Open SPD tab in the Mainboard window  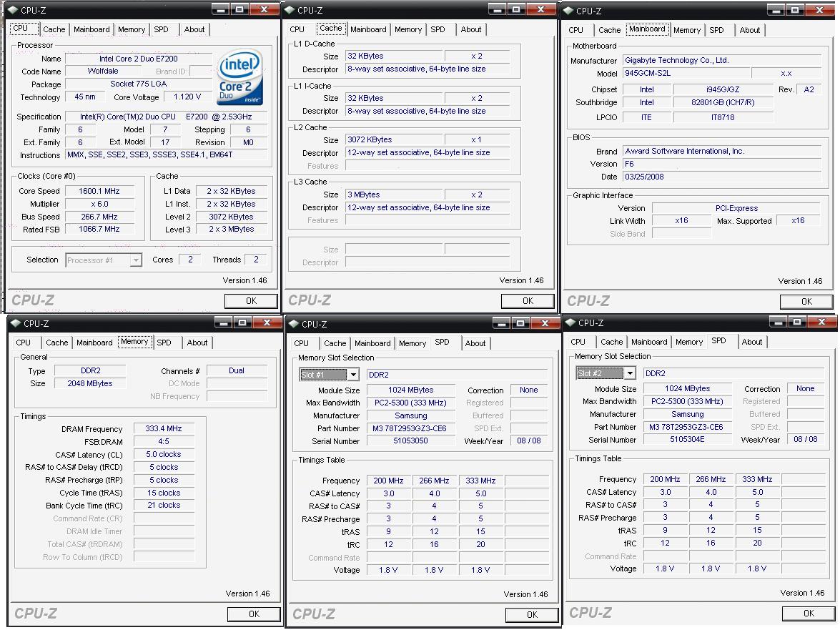pos(716,30)
